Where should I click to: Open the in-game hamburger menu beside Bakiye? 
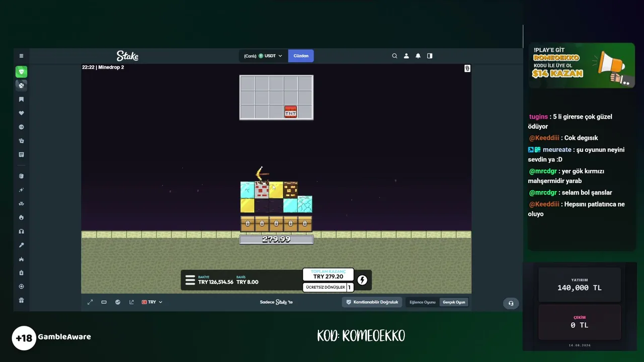(190, 280)
